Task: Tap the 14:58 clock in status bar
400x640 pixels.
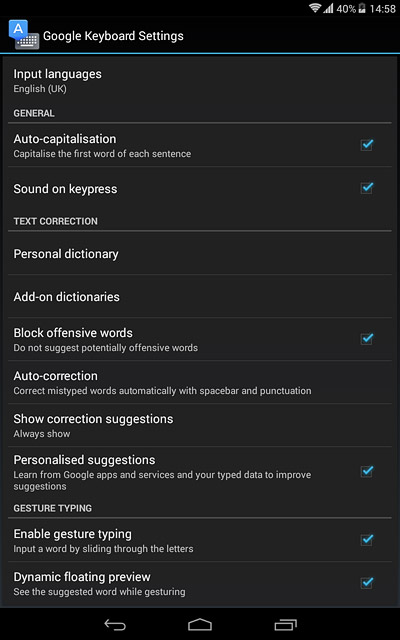Action: click(382, 9)
